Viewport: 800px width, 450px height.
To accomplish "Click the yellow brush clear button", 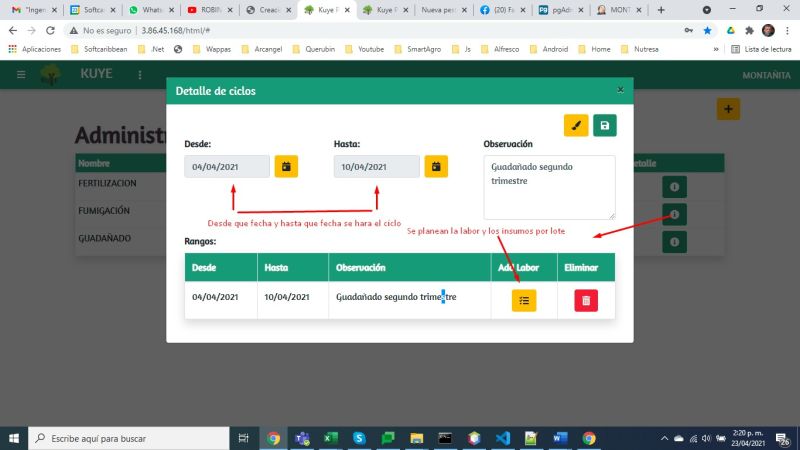I will [576, 125].
